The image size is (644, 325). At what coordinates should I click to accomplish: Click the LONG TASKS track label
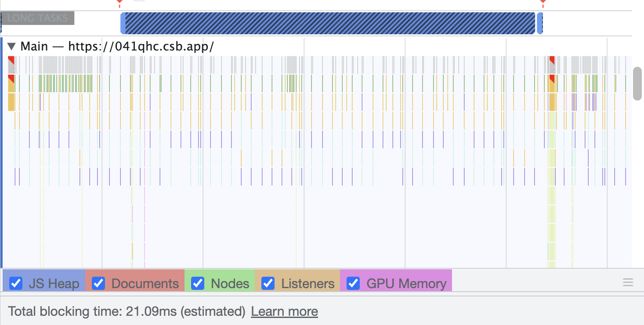pos(37,18)
